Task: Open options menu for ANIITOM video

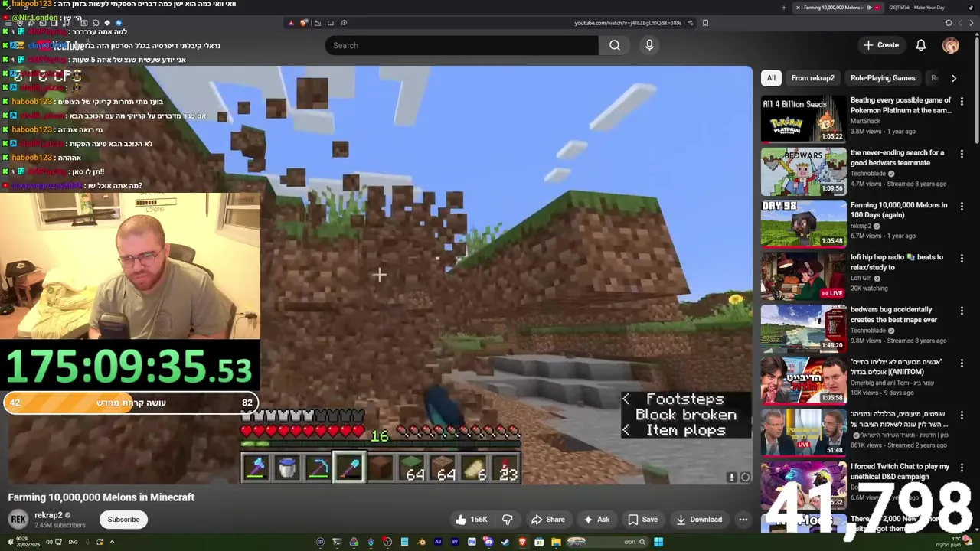Action: tap(962, 363)
